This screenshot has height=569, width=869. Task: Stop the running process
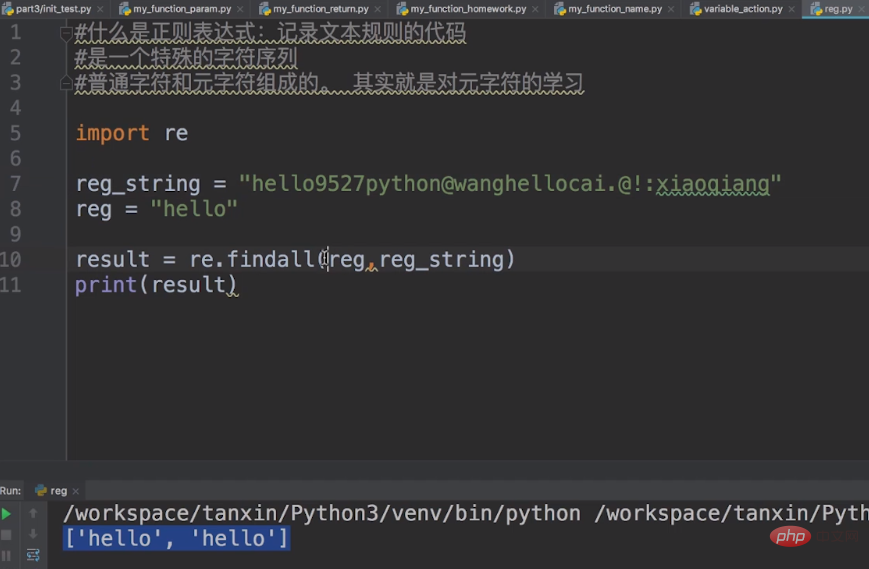click(7, 535)
